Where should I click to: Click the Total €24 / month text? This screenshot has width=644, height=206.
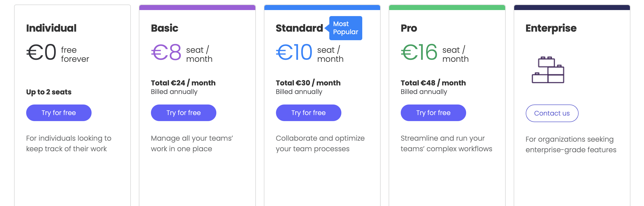183,83
